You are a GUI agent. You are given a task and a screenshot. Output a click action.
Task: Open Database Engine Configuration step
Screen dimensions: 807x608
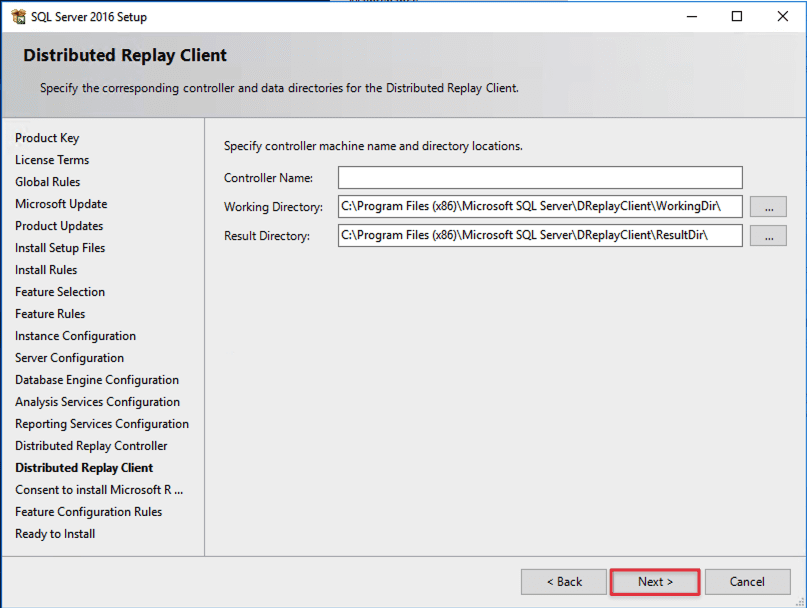coord(97,380)
